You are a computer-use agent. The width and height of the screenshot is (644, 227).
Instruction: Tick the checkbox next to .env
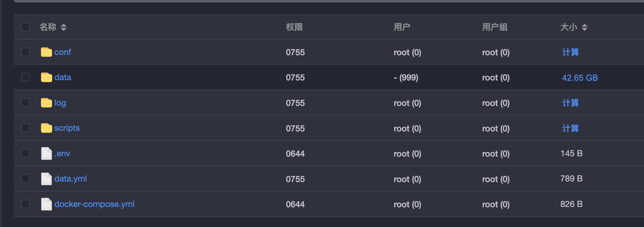(25, 153)
